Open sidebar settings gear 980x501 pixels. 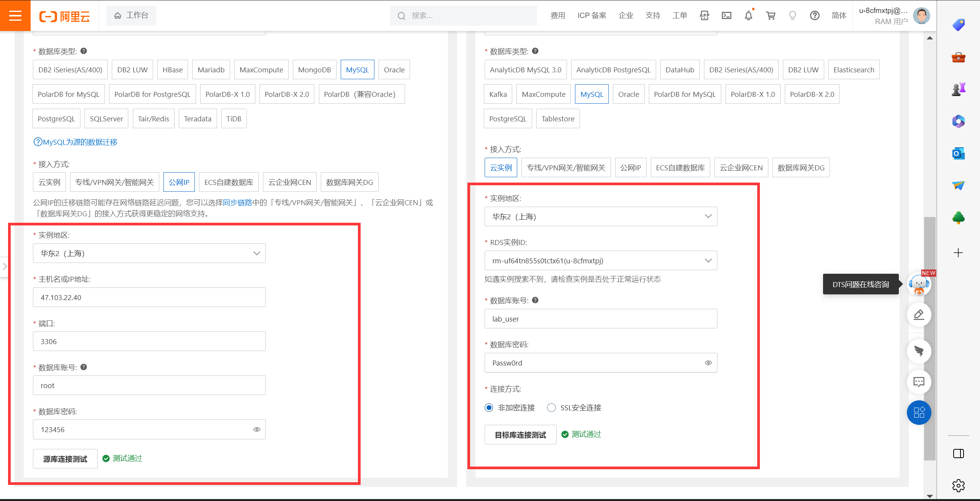click(959, 486)
